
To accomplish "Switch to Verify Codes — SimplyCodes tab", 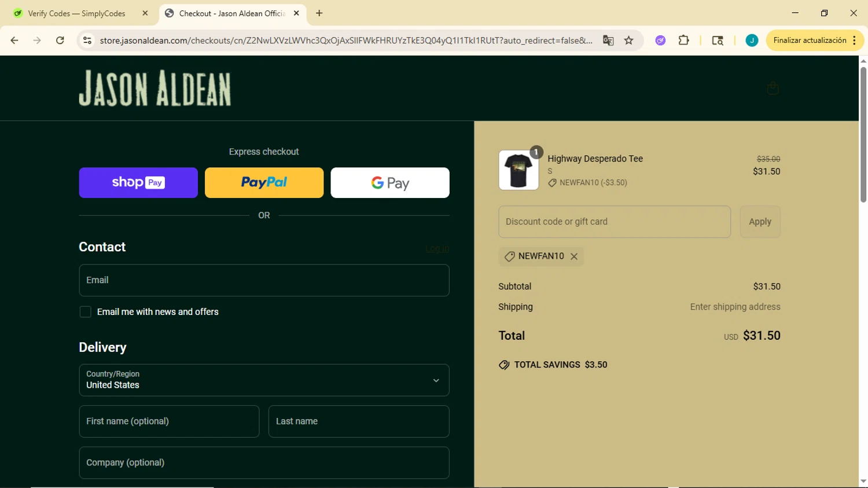I will (77, 13).
